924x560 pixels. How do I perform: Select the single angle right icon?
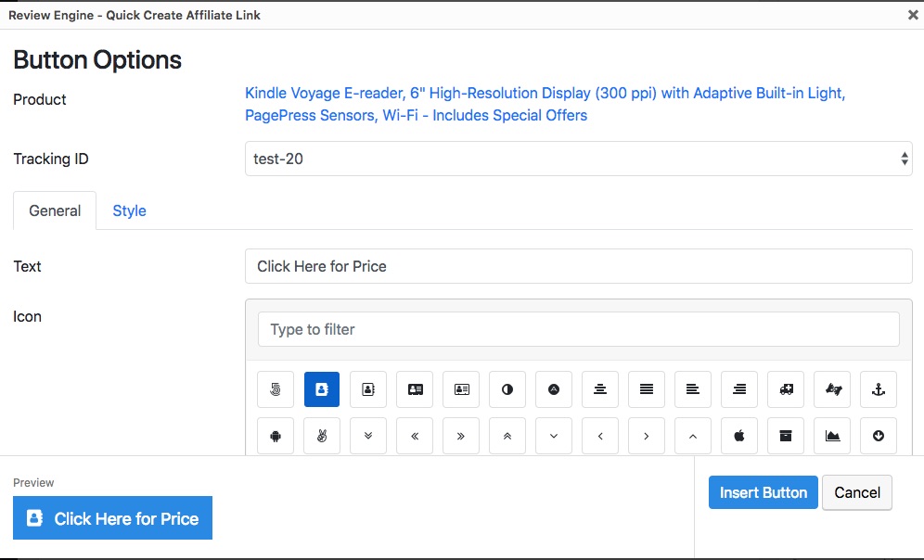coord(647,436)
